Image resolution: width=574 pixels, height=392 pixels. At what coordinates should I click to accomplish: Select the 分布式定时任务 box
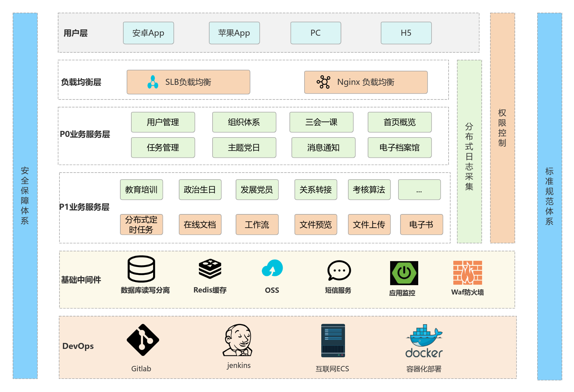pos(141,225)
